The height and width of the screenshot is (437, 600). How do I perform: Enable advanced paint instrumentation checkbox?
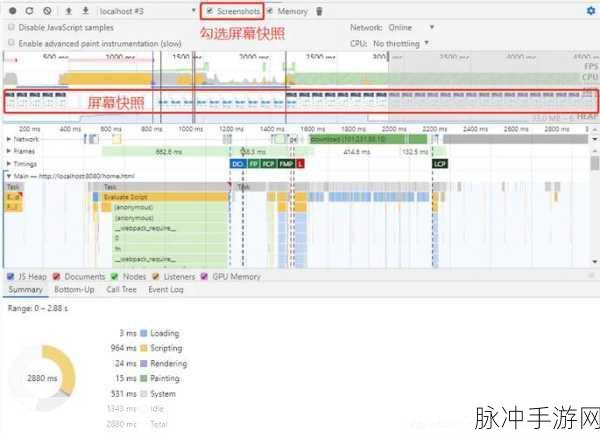tap(11, 42)
